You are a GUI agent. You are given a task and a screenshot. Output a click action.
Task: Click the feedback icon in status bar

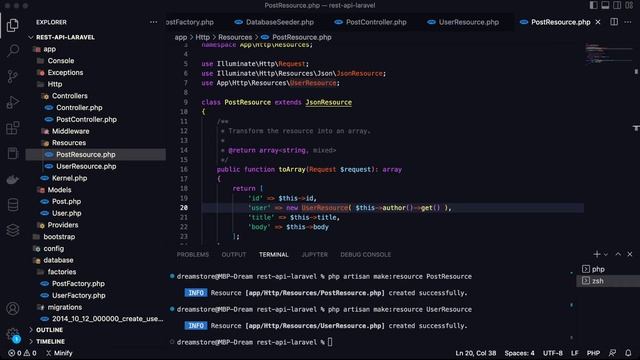point(612,353)
